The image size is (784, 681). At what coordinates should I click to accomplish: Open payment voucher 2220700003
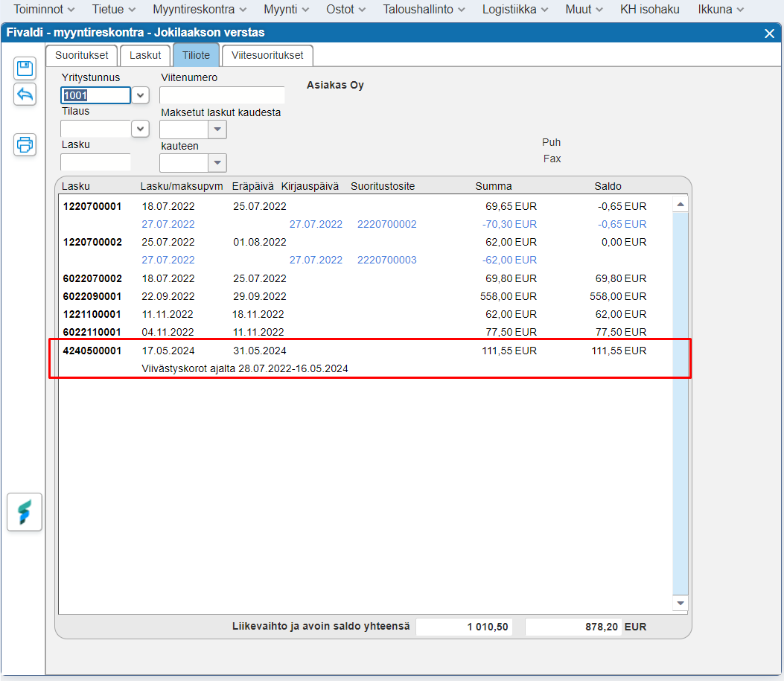(x=386, y=260)
